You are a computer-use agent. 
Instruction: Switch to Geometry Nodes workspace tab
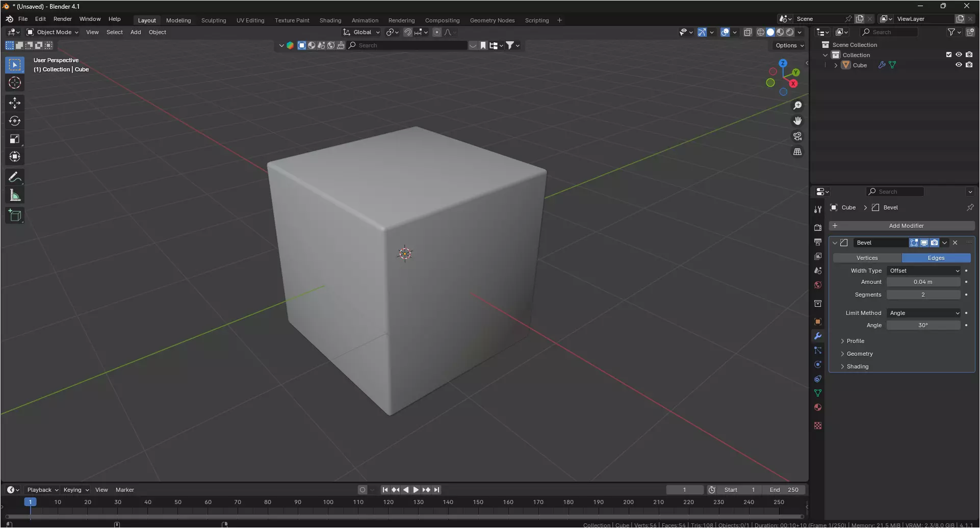pos(492,20)
